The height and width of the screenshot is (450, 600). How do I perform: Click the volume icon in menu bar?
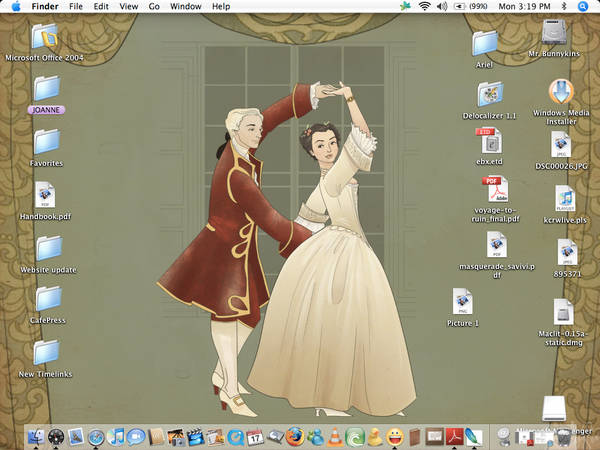coord(442,7)
